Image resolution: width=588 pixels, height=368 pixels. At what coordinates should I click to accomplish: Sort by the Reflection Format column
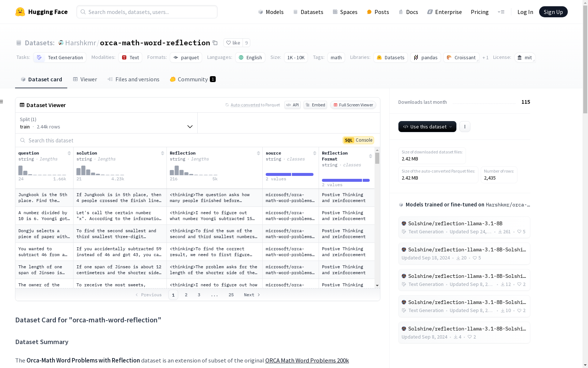coord(370,156)
